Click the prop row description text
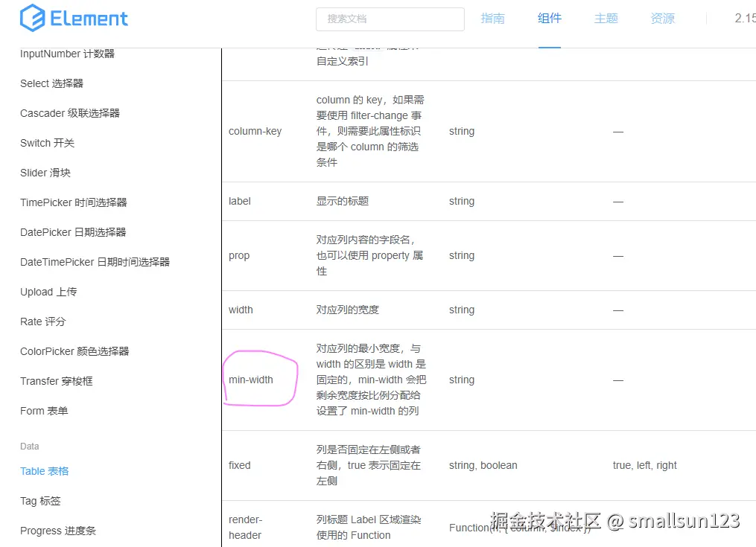The width and height of the screenshot is (756, 547). coord(369,255)
